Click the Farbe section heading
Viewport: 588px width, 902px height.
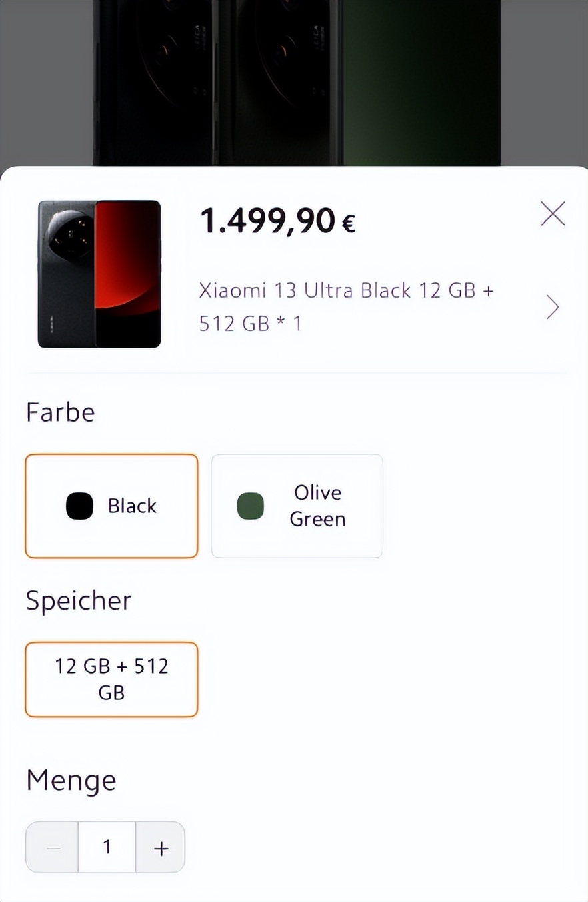pos(60,412)
